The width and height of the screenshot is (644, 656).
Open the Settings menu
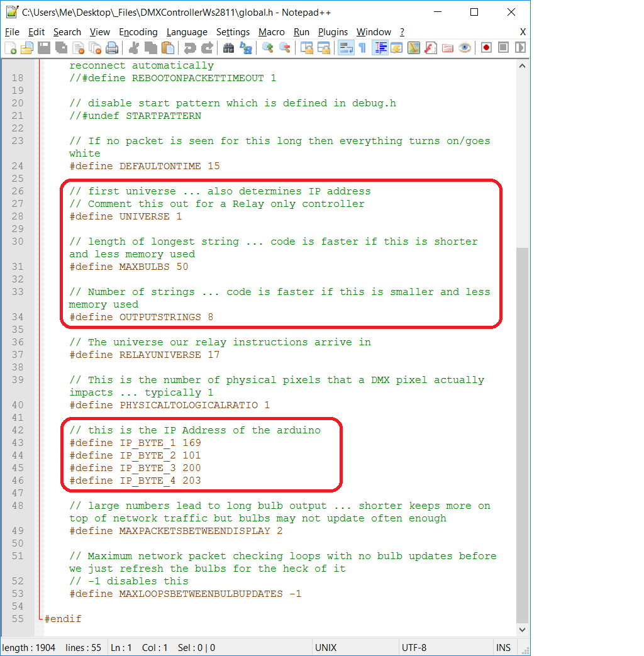[233, 32]
